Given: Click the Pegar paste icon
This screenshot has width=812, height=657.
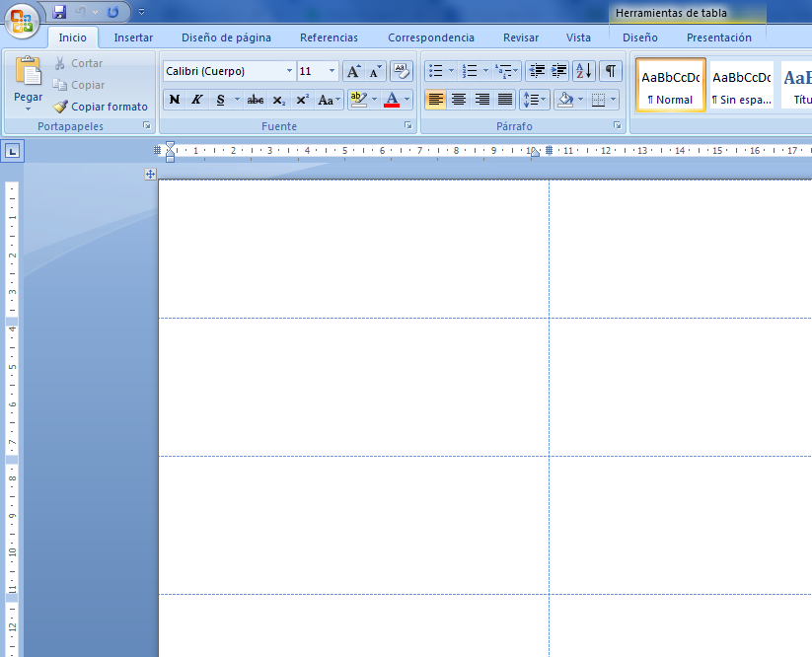Looking at the screenshot, I should 28,71.
